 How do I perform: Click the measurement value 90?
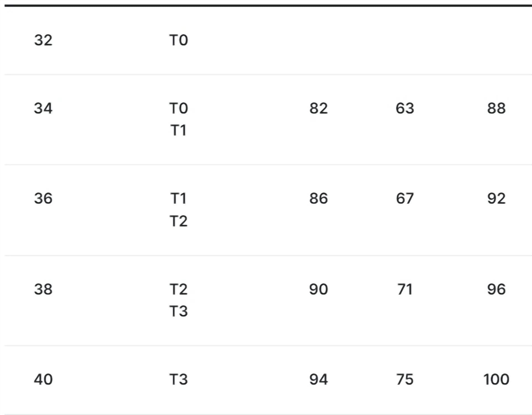tap(319, 289)
